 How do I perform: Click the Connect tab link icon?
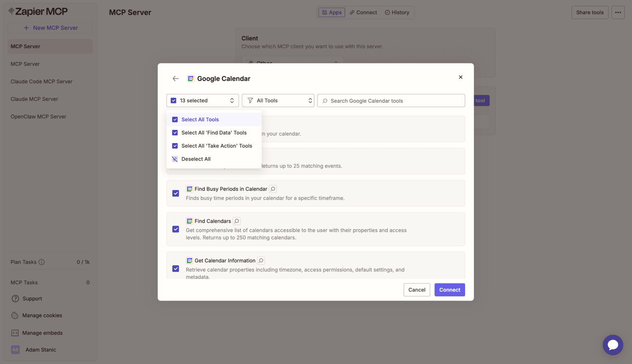pyautogui.click(x=352, y=12)
